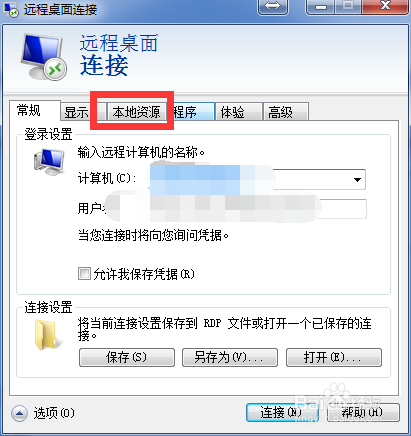Click the double-arrow button in title bar
The width and height of the screenshot is (411, 436).
(x=273, y=7)
